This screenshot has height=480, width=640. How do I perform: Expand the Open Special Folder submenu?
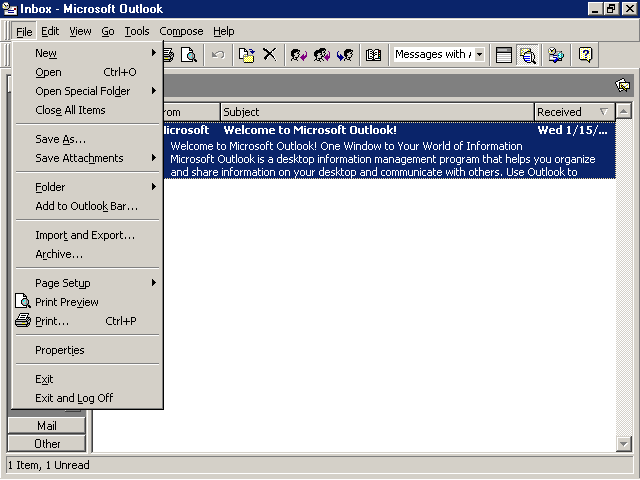click(x=153, y=91)
